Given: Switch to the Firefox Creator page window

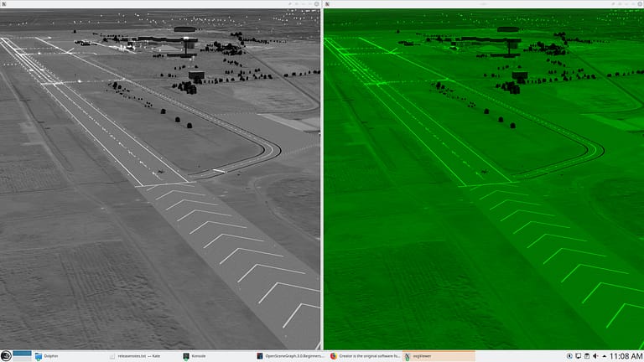Looking at the screenshot, I should click(364, 356).
